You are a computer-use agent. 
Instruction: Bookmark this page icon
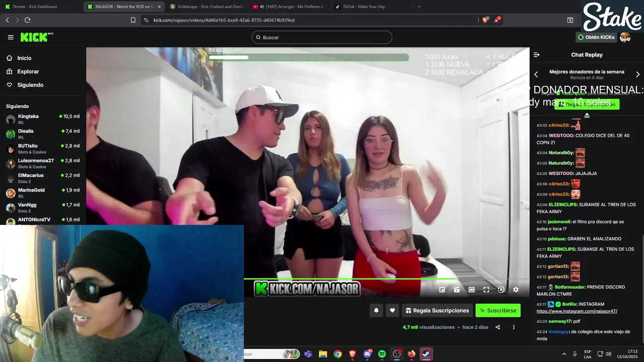tap(133, 20)
